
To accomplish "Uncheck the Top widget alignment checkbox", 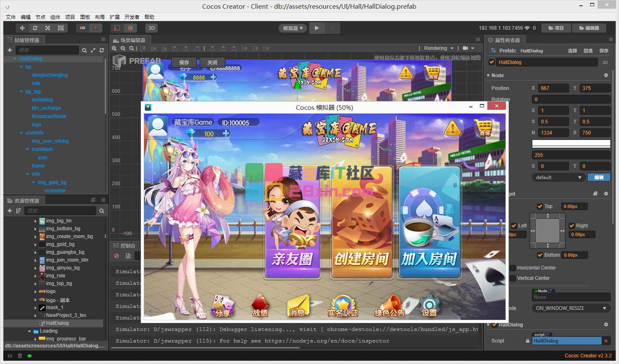I will point(540,206).
